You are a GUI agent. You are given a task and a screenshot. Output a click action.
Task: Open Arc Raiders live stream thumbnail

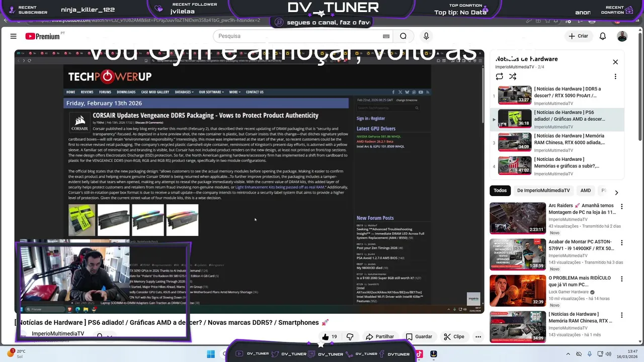click(518, 218)
